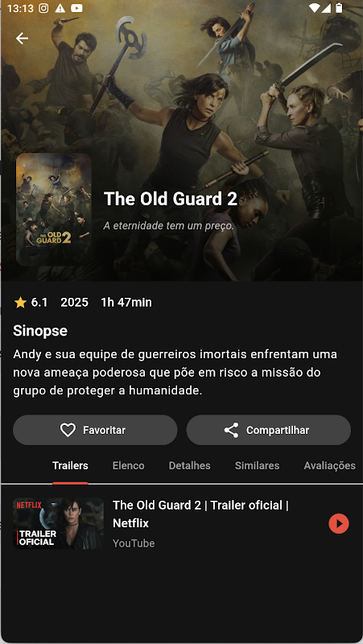Tap the warning triangle status icon
The image size is (363, 644).
tap(60, 8)
